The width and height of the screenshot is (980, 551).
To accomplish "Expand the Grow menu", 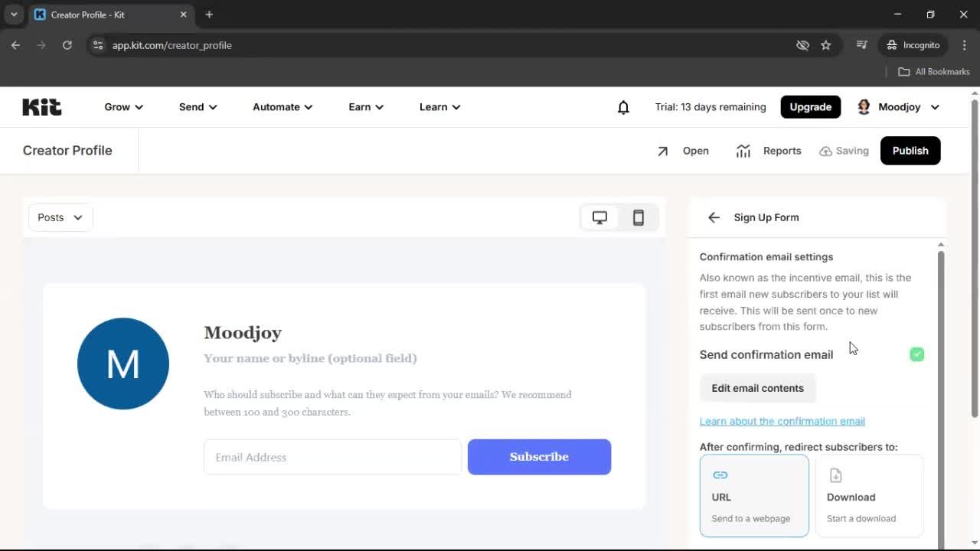I will [x=123, y=107].
